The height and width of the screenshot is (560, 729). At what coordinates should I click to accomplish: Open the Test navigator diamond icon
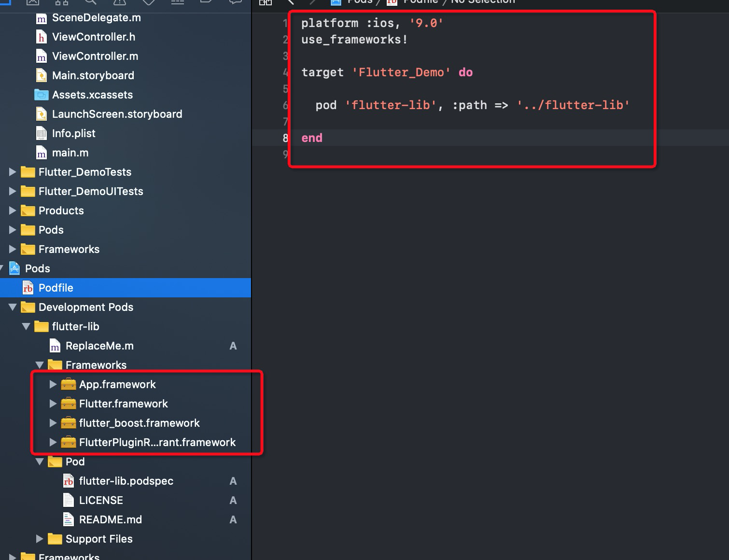click(148, 3)
